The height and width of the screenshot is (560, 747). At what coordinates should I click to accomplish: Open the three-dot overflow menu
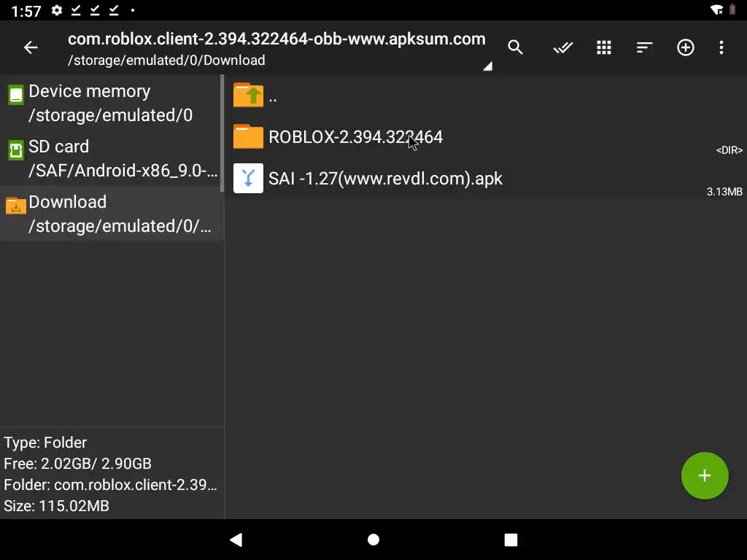coord(721,47)
